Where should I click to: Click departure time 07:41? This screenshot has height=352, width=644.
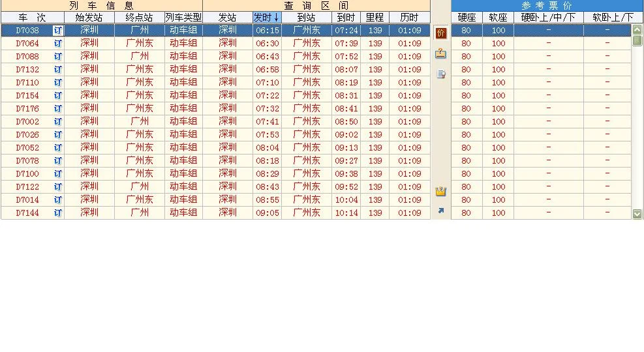(x=268, y=122)
